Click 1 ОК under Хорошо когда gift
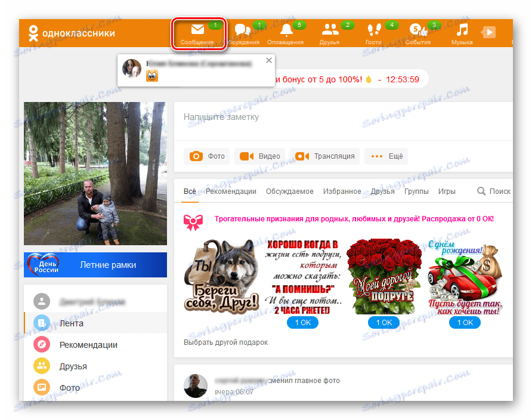The width and height of the screenshot is (532, 420). click(302, 323)
